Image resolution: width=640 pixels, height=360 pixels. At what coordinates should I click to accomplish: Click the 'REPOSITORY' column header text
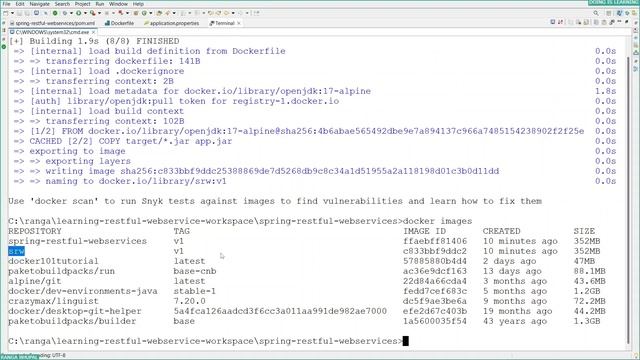[35, 231]
